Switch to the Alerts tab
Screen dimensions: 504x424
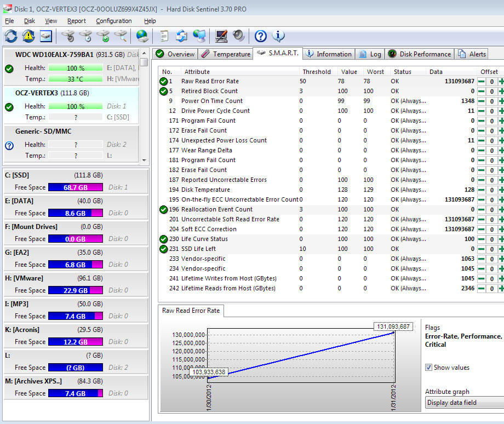472,54
